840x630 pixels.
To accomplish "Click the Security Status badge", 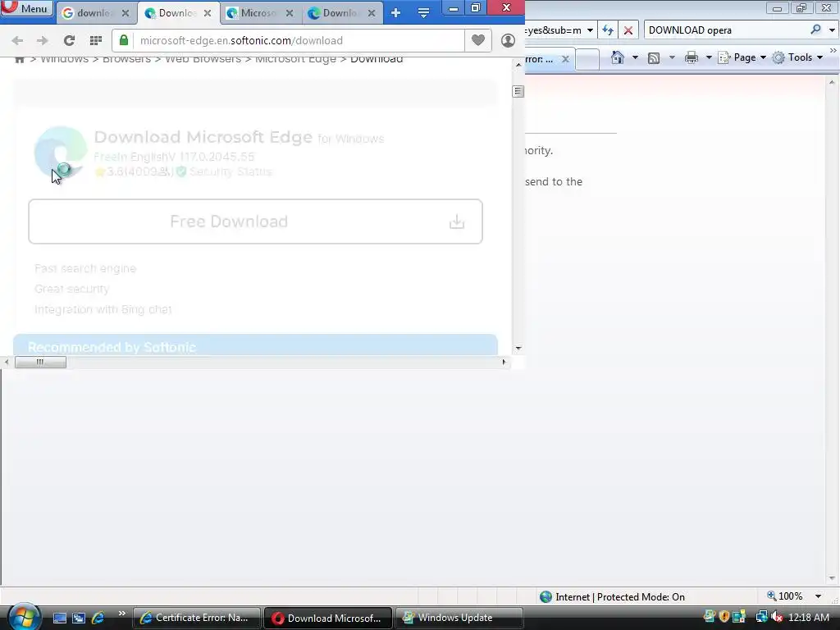I will pyautogui.click(x=225, y=171).
